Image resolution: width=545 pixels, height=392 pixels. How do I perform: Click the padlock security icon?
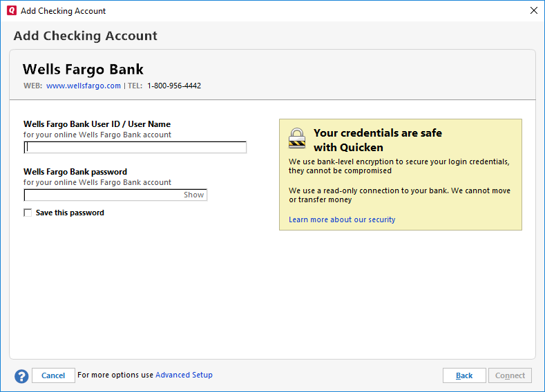(297, 138)
